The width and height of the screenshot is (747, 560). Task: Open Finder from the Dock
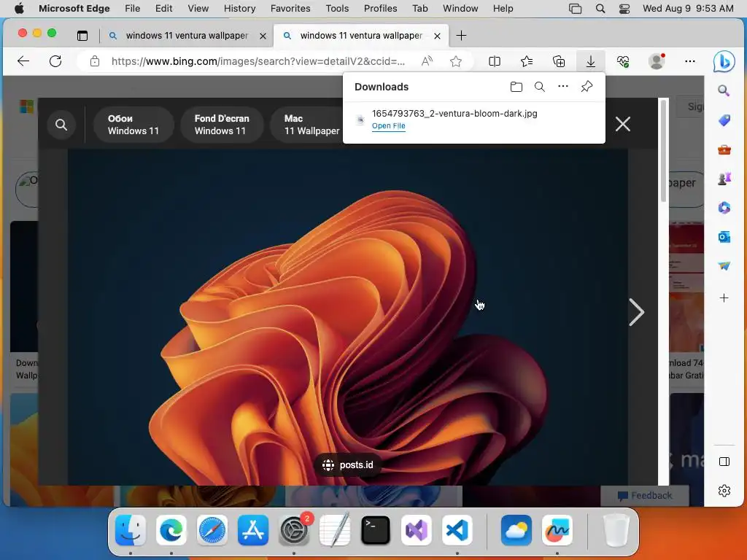[131, 530]
